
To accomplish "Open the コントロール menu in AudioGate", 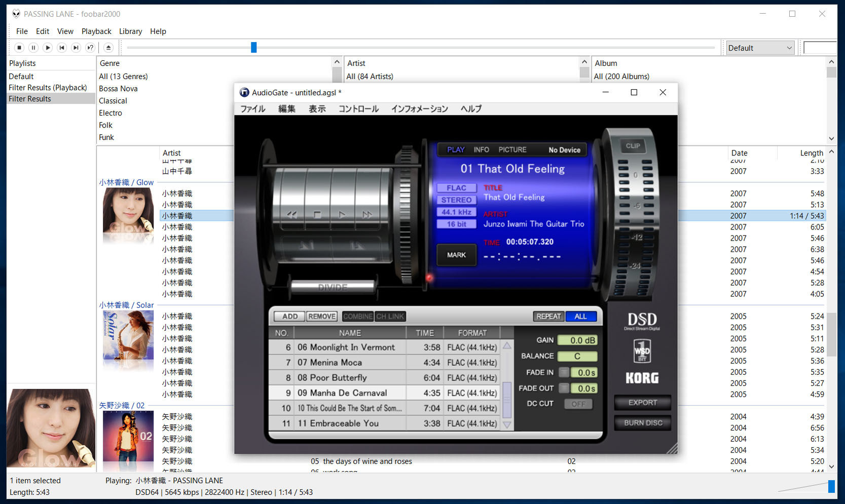I will coord(358,109).
